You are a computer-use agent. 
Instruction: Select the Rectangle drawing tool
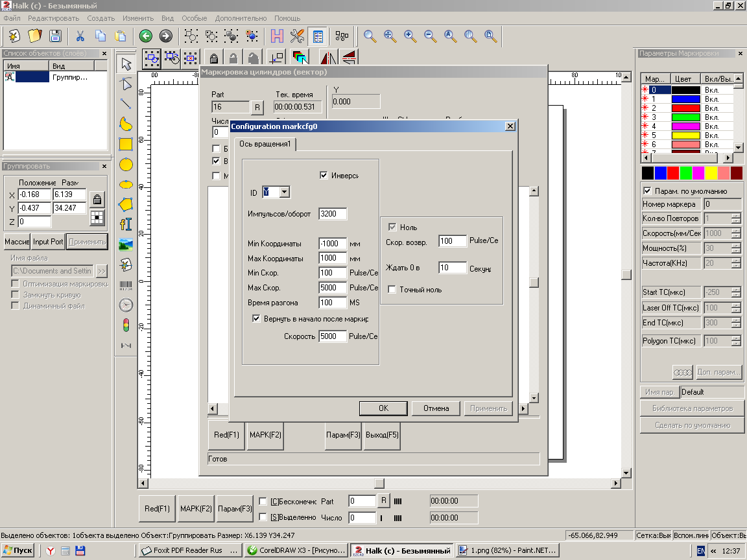click(126, 144)
